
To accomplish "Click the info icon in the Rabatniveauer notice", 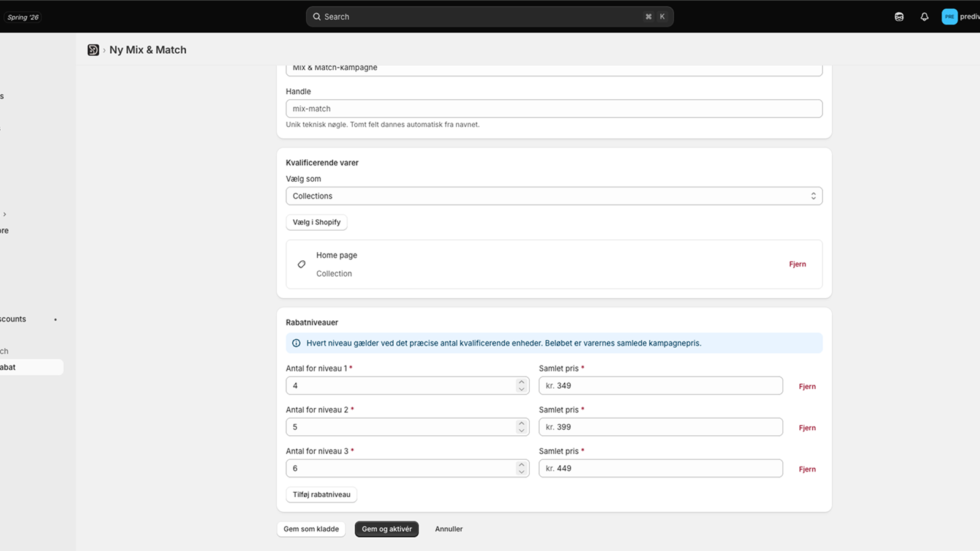I will 296,343.
